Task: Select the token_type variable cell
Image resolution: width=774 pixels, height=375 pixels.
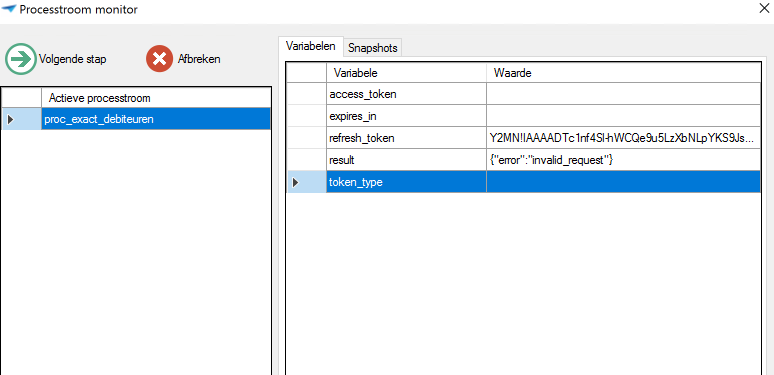Action: click(406, 182)
